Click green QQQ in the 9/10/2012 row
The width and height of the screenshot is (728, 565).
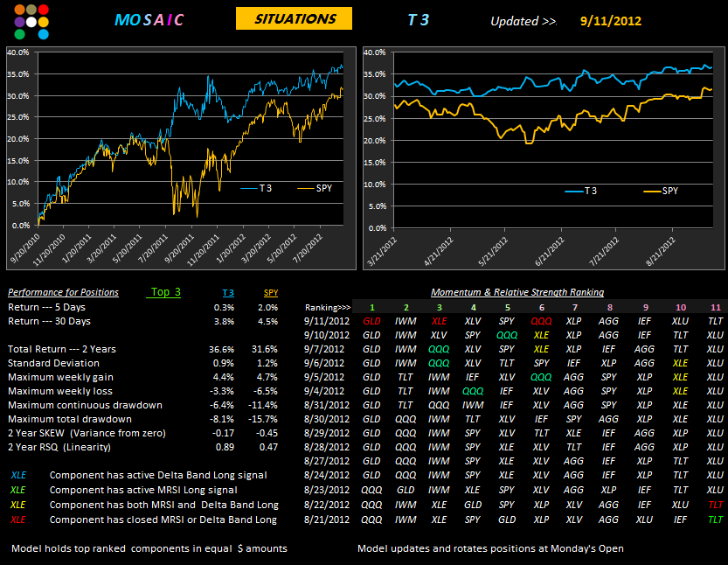(x=507, y=335)
